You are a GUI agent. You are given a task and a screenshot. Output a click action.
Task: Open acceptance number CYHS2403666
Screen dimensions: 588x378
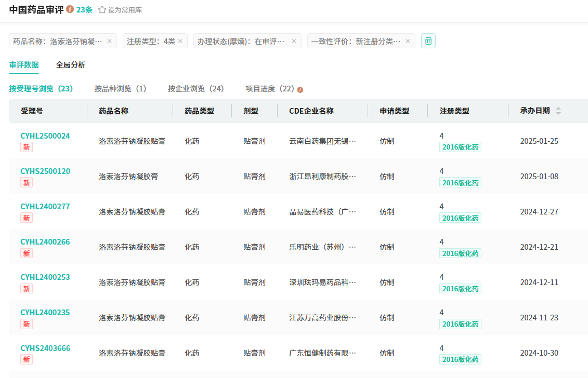[45, 348]
